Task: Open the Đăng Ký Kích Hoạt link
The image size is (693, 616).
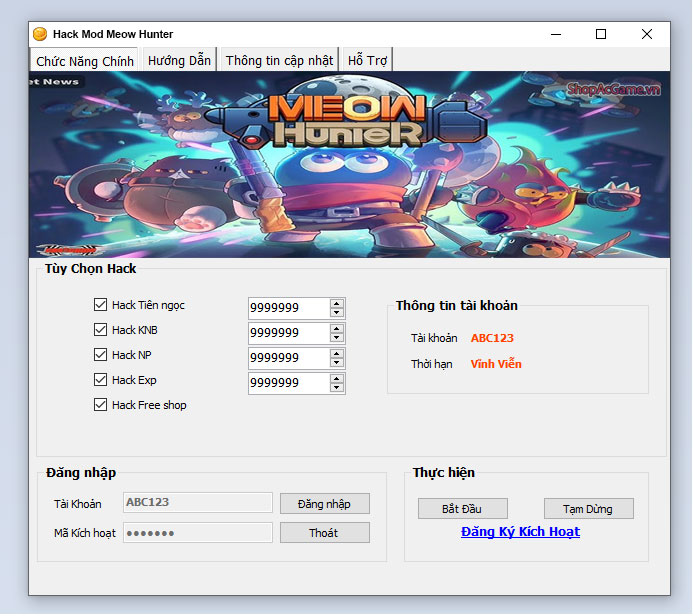Action: pyautogui.click(x=520, y=532)
